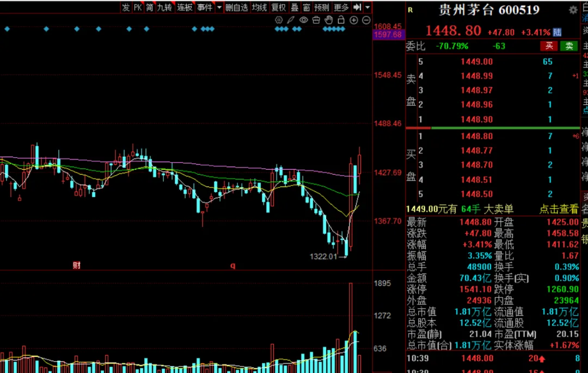
Task: Open the dropdown arrow at toolbar far right
Action: (367, 7)
